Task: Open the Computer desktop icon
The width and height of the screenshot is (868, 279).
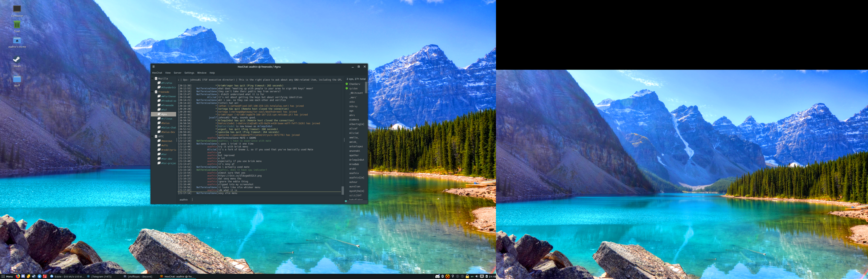Action: tap(17, 10)
